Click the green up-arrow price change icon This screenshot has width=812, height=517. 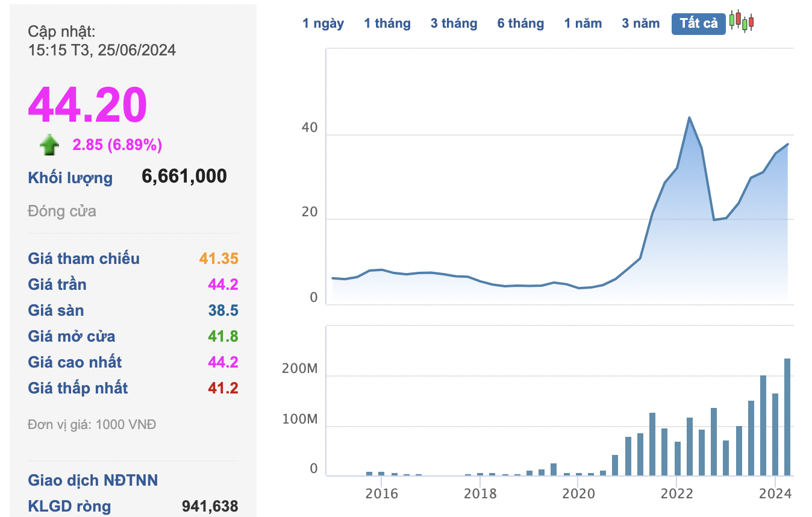49,145
